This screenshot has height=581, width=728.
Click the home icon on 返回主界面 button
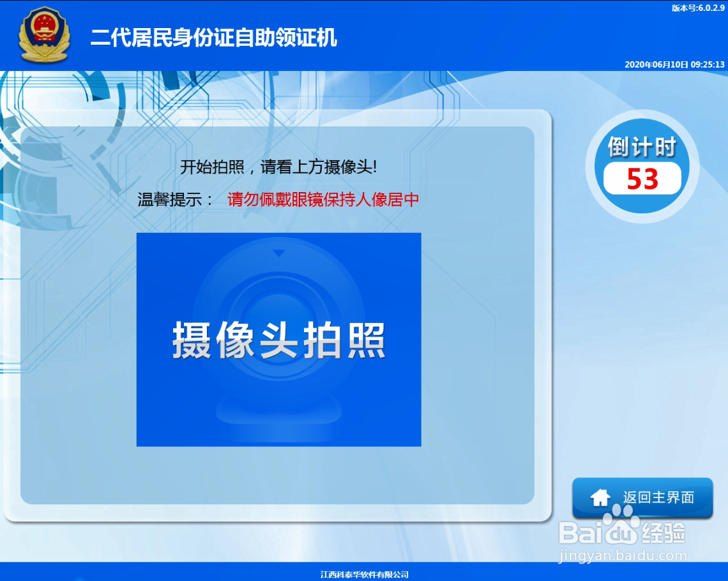click(x=599, y=497)
